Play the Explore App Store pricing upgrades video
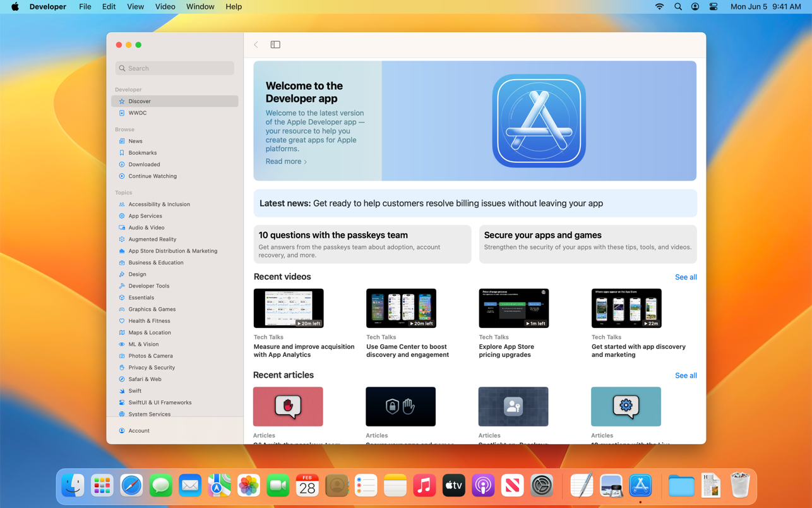The height and width of the screenshot is (508, 812). 513,308
